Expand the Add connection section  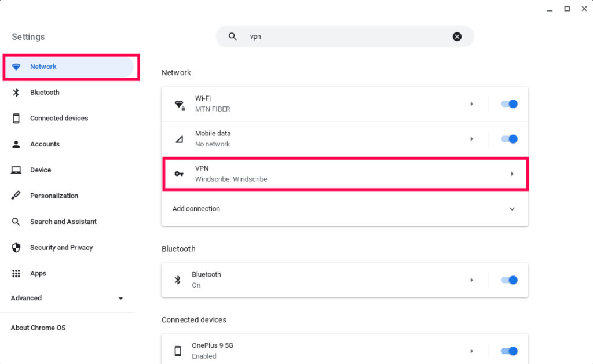click(511, 209)
